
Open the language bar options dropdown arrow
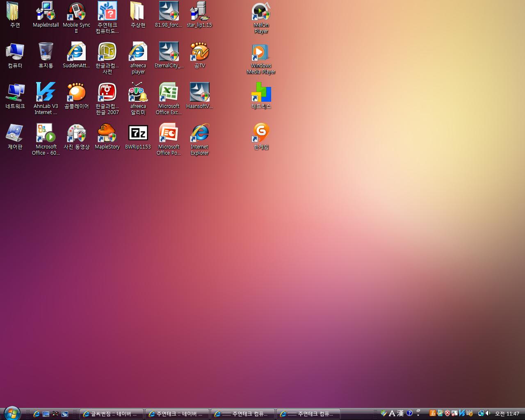click(418, 415)
